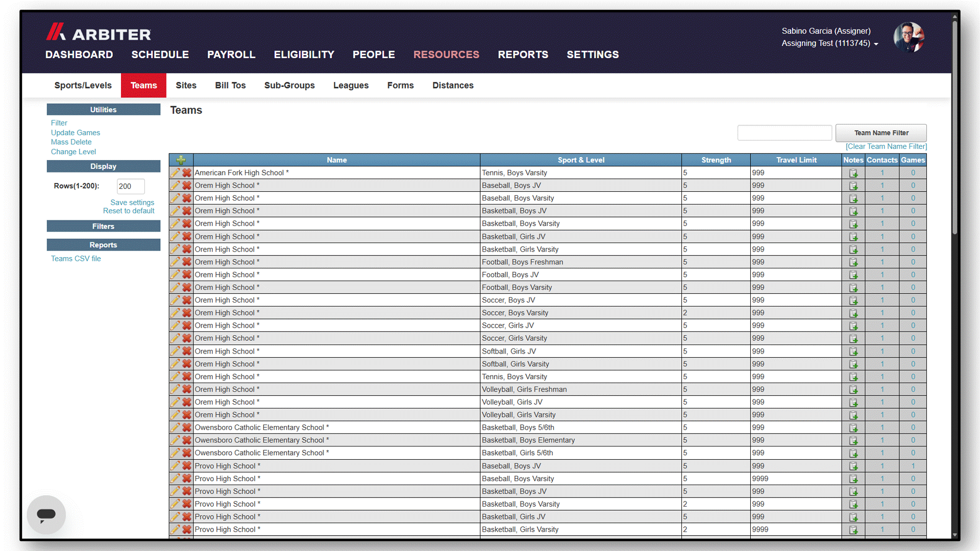Screen dimensions: 980x551
Task: Click the Arbiter logo
Action: tap(99, 33)
